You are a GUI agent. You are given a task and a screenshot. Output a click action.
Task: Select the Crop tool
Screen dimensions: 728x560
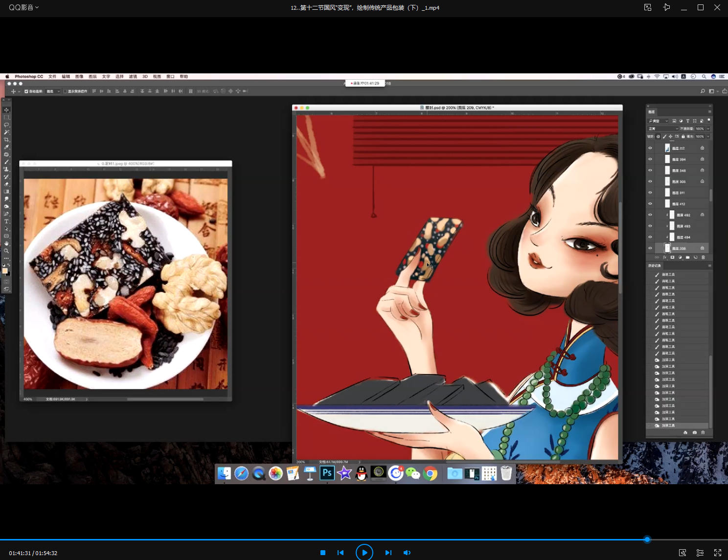click(6, 139)
